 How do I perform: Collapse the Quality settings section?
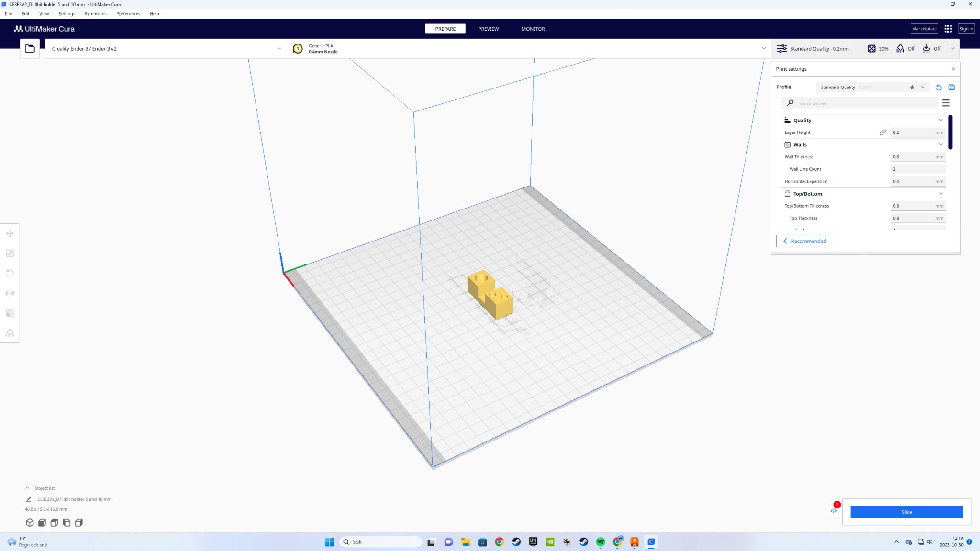point(940,120)
